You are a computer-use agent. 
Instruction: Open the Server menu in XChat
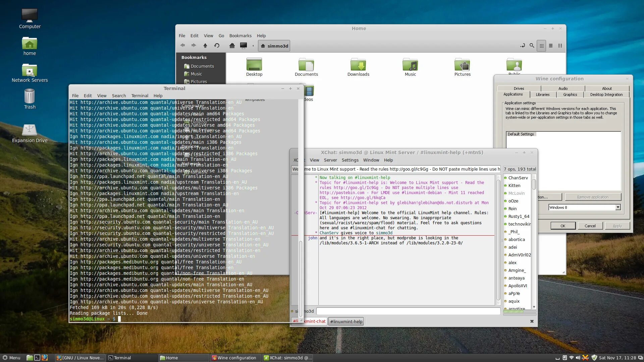click(x=330, y=160)
